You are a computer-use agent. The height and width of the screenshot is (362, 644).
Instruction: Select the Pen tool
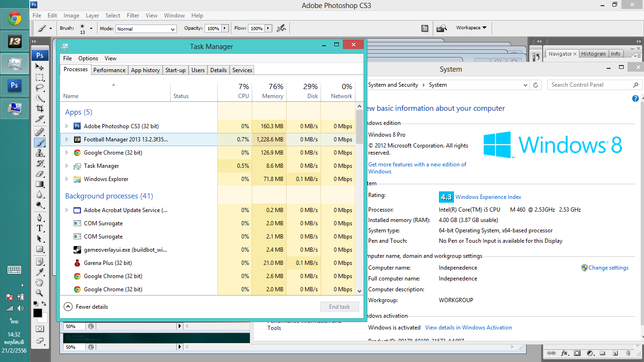(40, 218)
